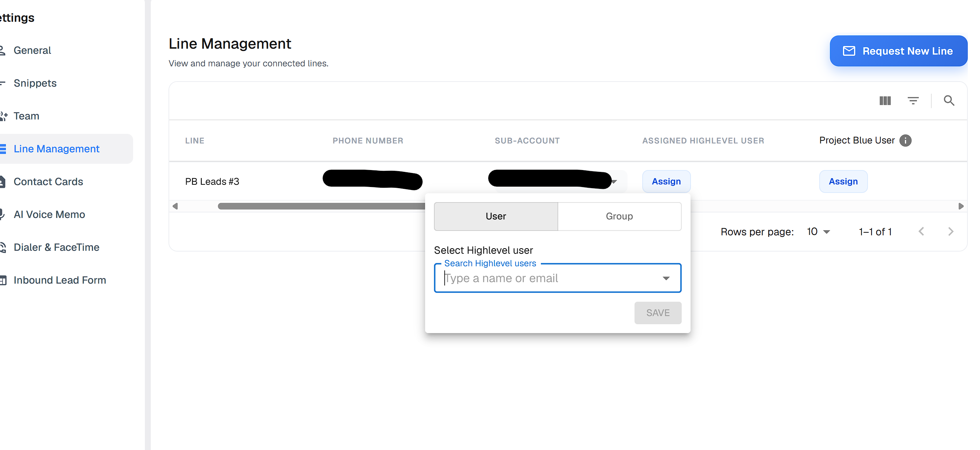Open Team settings in the sidebar
The height and width of the screenshot is (450, 980).
pyautogui.click(x=26, y=116)
